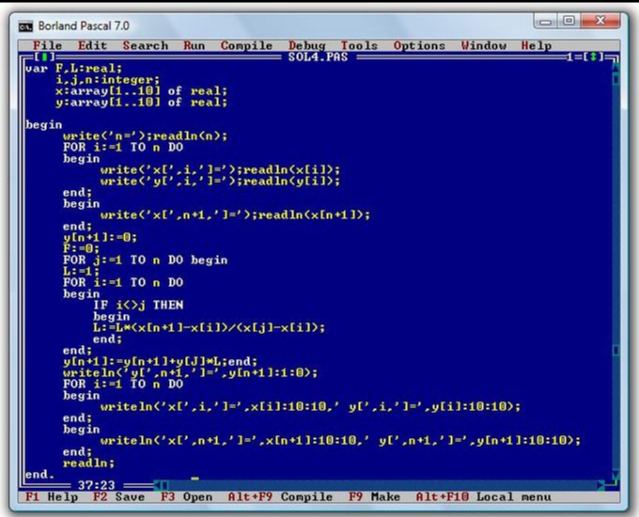The height and width of the screenshot is (517, 639).
Task: Open the Compile menu
Action: [247, 46]
